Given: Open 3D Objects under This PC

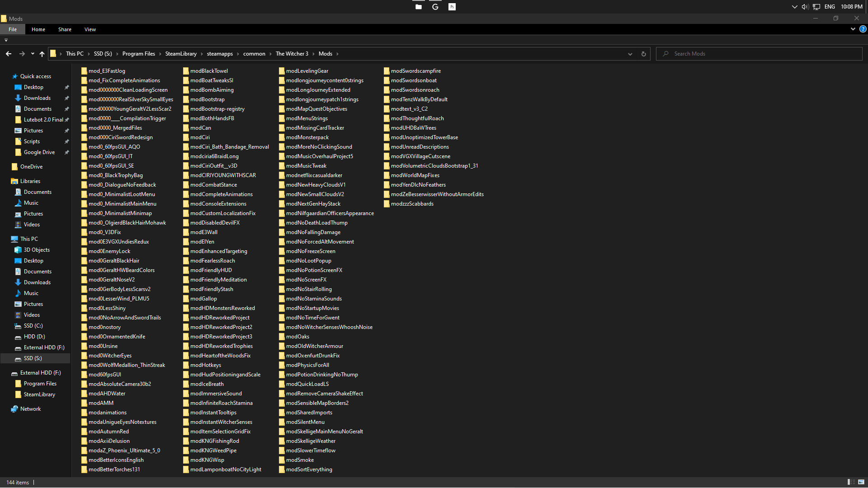Looking at the screenshot, I should click(x=37, y=250).
